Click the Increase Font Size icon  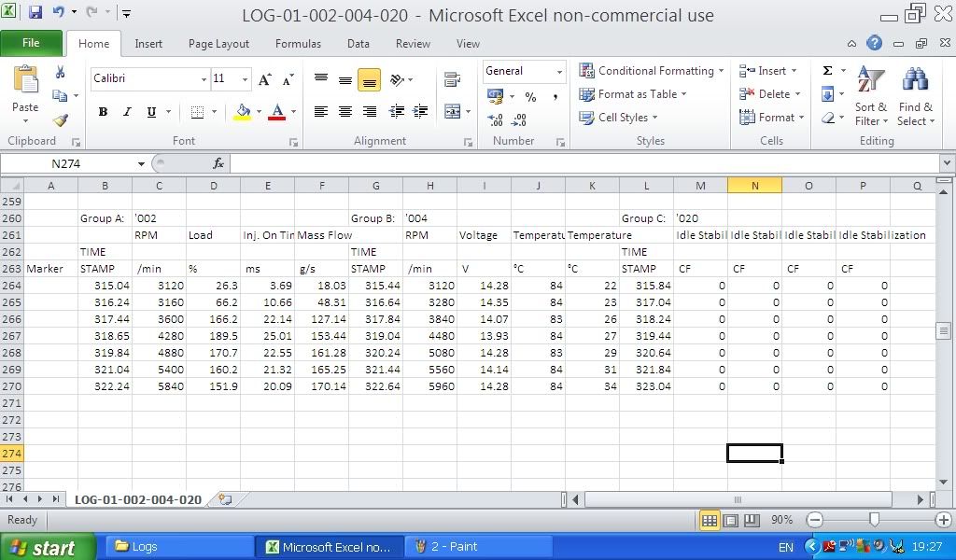click(265, 79)
